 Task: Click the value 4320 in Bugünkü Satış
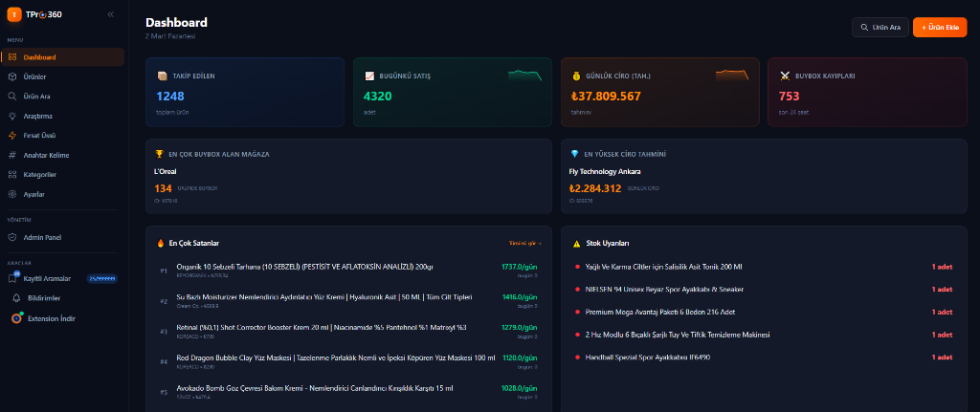[377, 97]
